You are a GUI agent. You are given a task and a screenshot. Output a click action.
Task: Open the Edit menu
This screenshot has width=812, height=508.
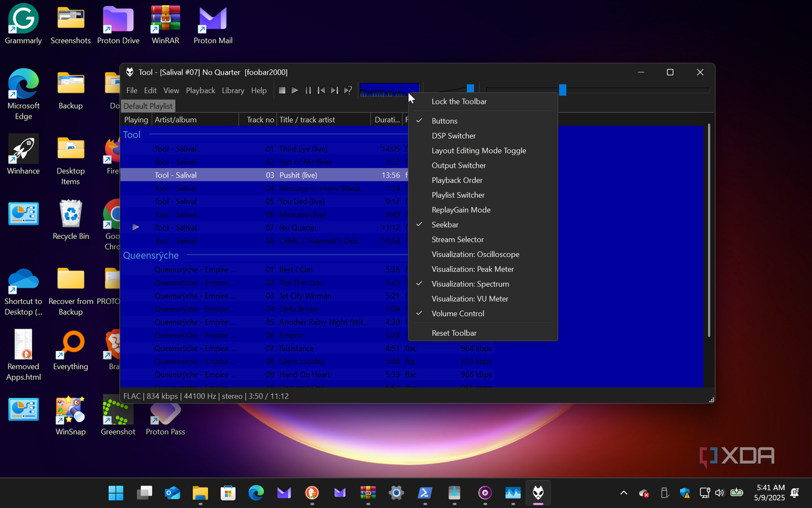pyautogui.click(x=150, y=90)
